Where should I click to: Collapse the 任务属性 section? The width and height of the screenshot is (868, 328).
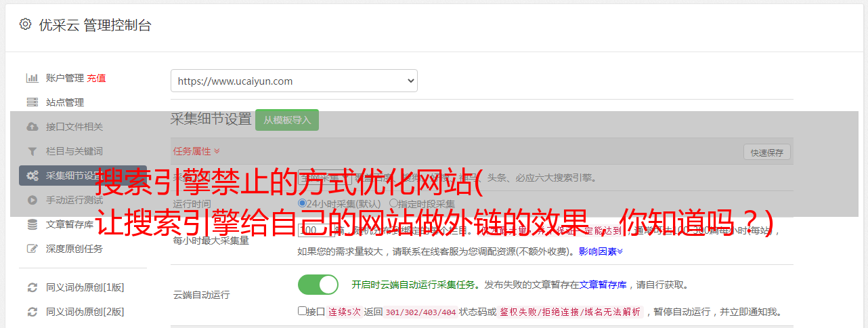coord(196,150)
